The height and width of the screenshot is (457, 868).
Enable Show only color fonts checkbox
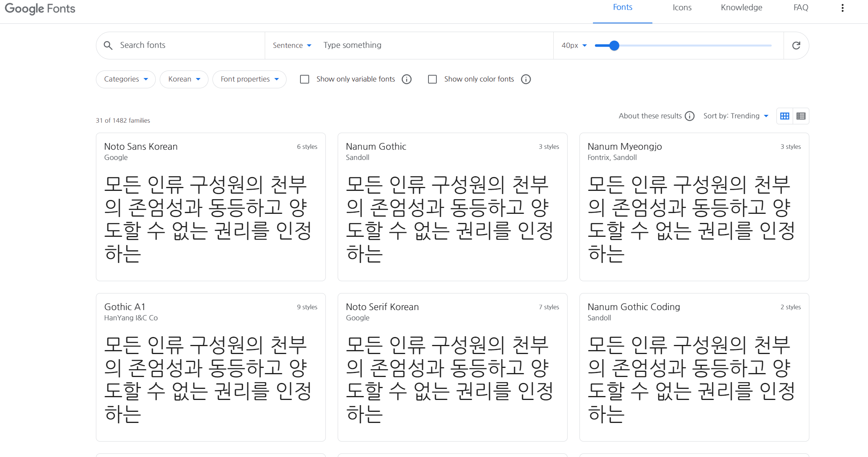pos(432,79)
